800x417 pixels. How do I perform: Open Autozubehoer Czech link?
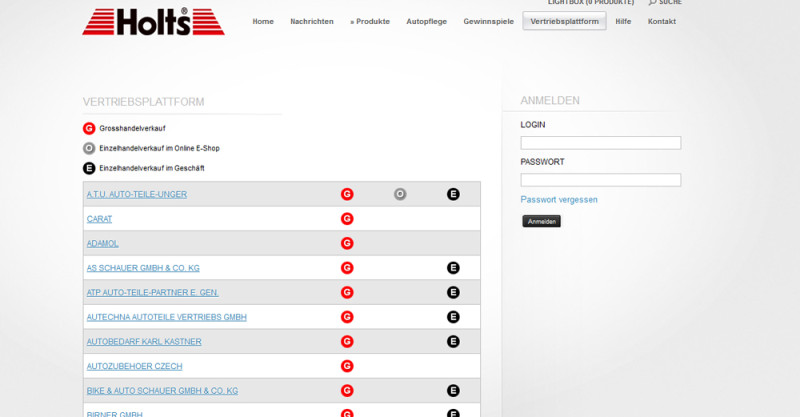(x=134, y=366)
